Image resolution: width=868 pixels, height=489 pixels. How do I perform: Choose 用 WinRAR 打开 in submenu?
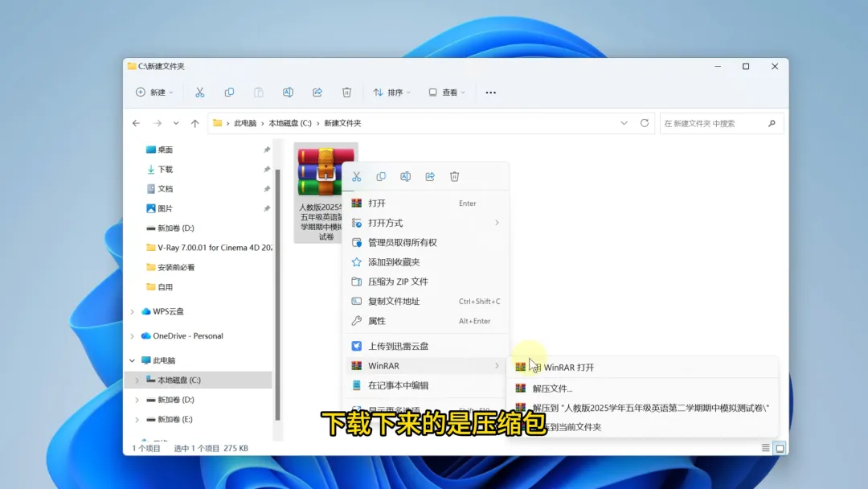pyautogui.click(x=642, y=368)
